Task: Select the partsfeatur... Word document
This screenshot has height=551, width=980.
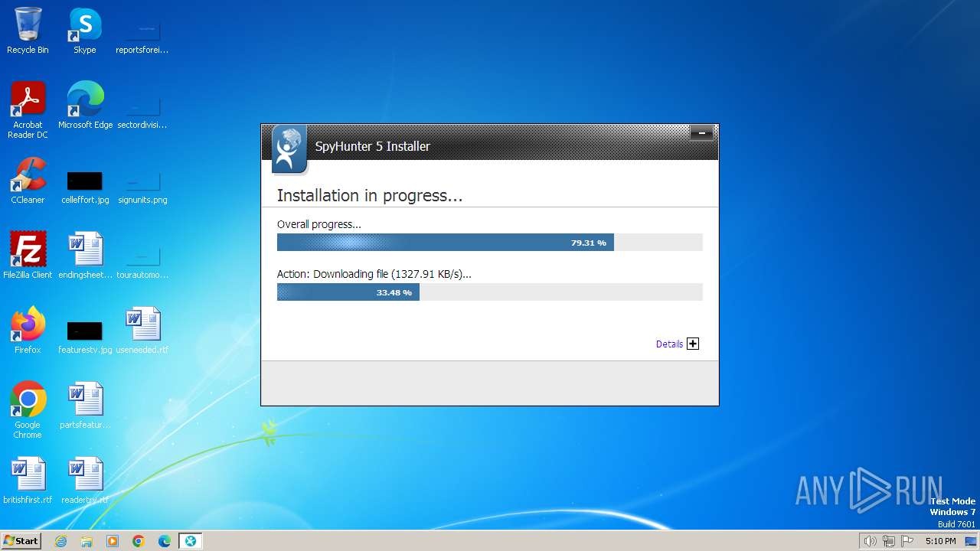Action: tap(85, 406)
